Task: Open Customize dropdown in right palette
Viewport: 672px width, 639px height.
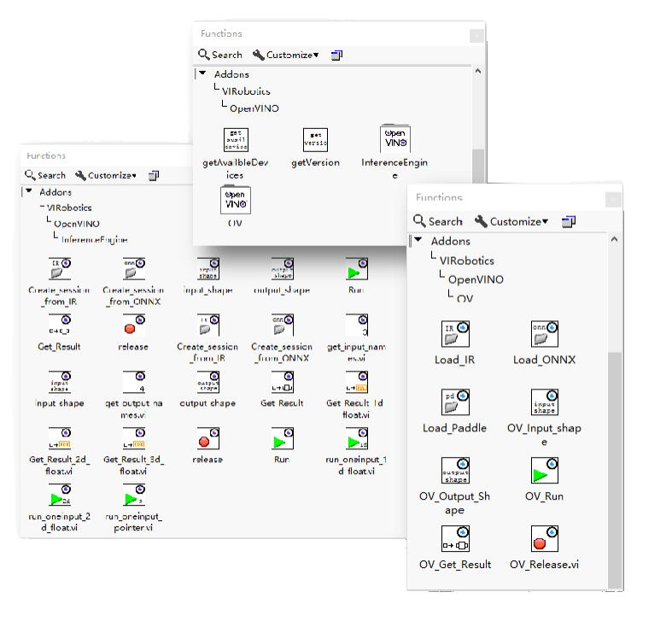Action: click(511, 222)
